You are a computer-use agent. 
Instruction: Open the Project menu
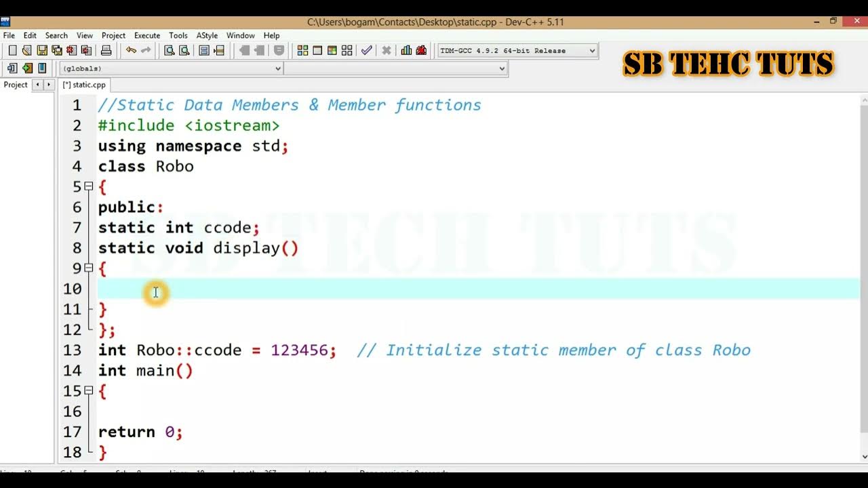click(113, 35)
